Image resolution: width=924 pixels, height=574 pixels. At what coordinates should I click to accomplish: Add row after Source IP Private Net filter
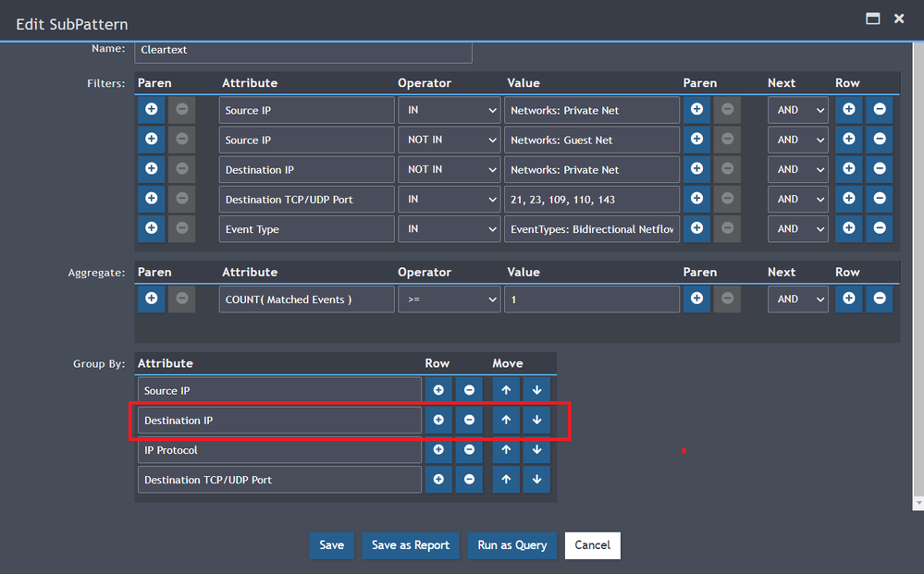pos(848,110)
